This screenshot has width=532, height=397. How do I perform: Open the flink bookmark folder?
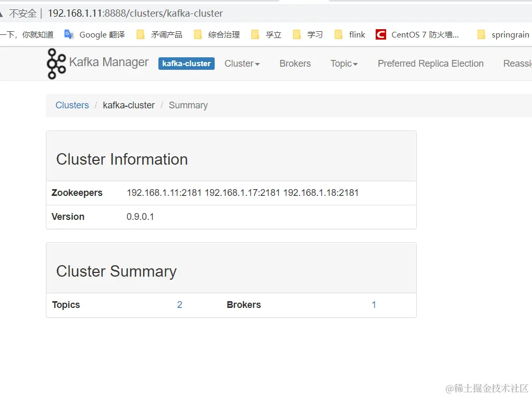(350, 34)
